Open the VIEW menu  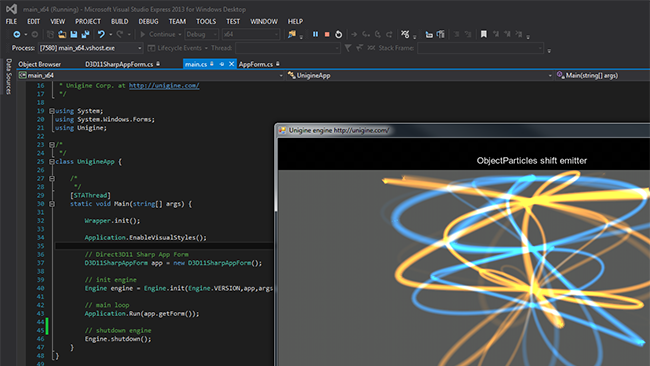tap(58, 21)
